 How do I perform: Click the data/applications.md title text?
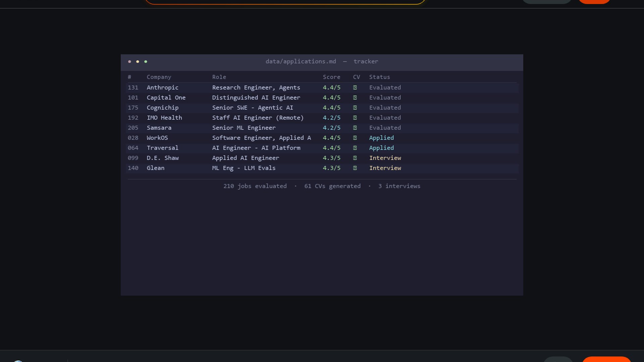click(301, 61)
